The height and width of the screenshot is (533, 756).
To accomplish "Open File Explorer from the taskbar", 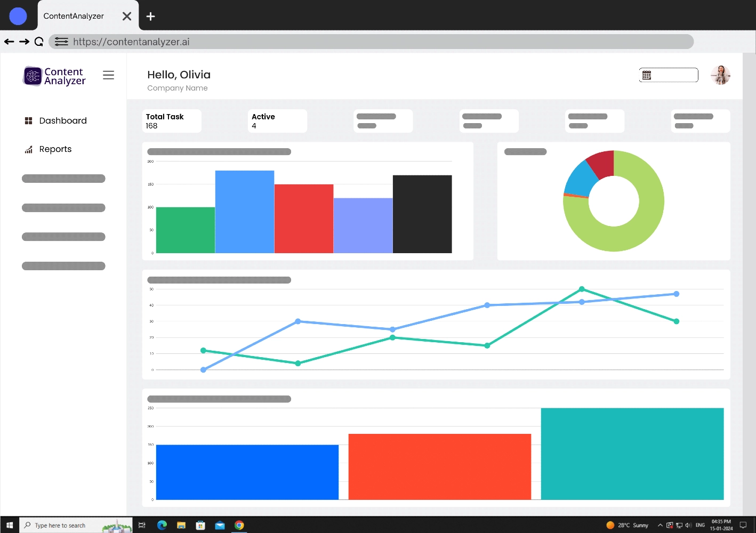I will coord(181,525).
